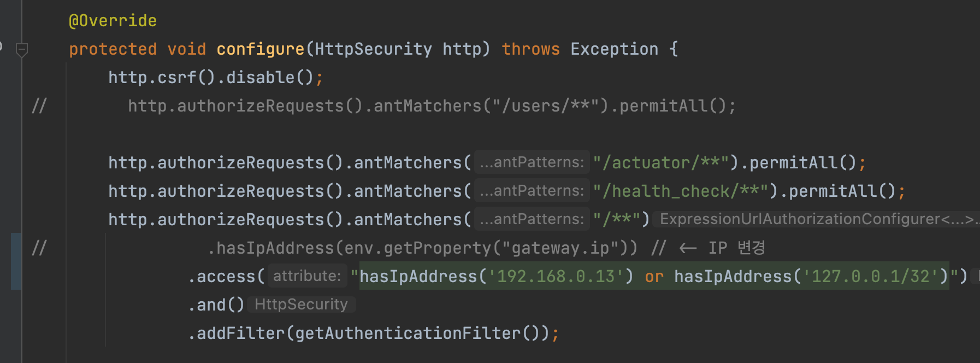Click the override gutter icon at left edge
Screen dimensions: 980x363
2,47
